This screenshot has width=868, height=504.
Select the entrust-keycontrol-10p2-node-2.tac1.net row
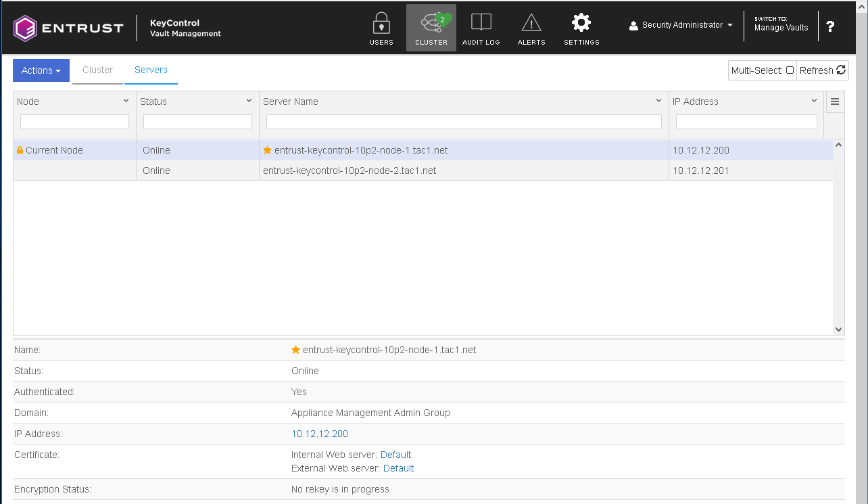(423, 170)
